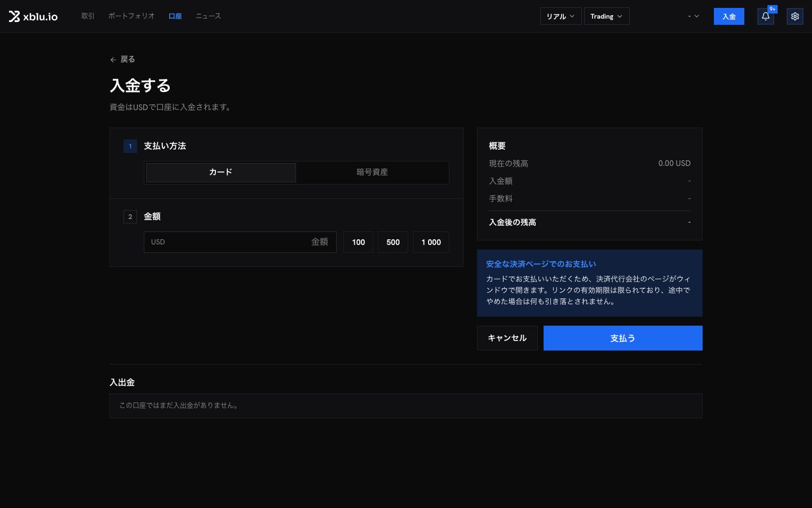Open the ニュース tab
Viewport: 812px width, 508px height.
click(208, 16)
